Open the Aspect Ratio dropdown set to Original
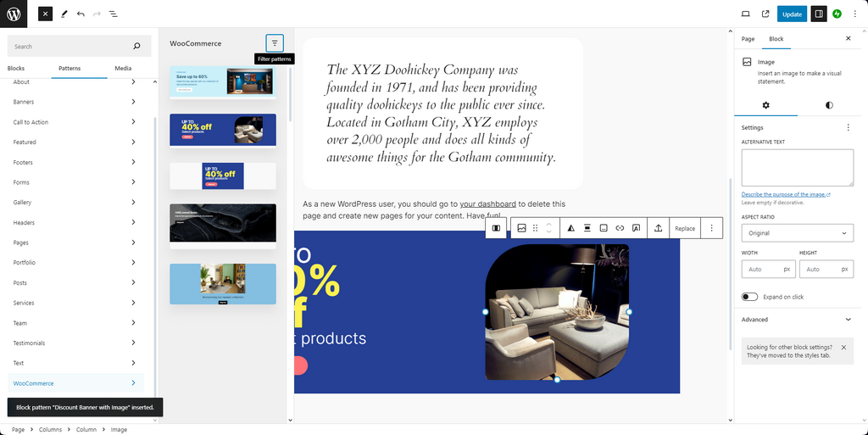The width and height of the screenshot is (868, 435). click(797, 233)
